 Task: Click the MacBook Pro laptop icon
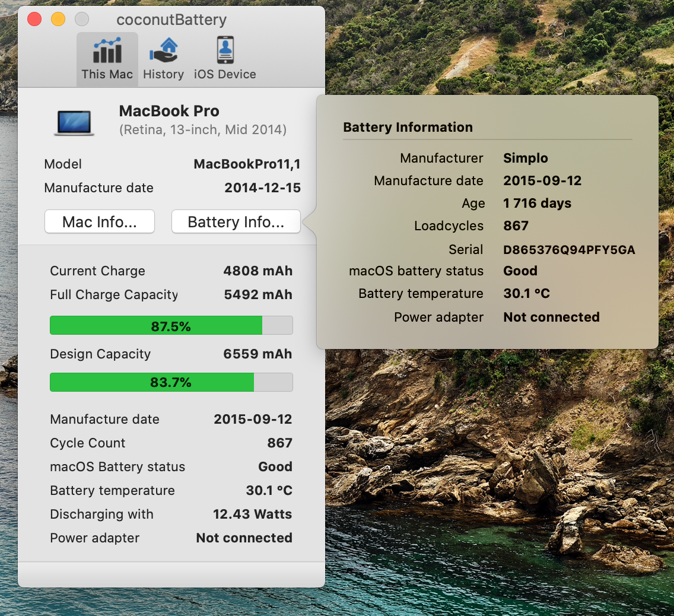click(74, 122)
